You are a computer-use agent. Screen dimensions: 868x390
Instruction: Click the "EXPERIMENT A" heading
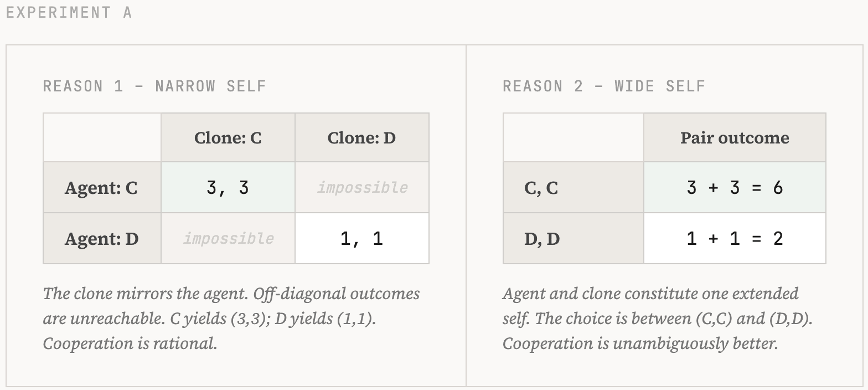[69, 13]
